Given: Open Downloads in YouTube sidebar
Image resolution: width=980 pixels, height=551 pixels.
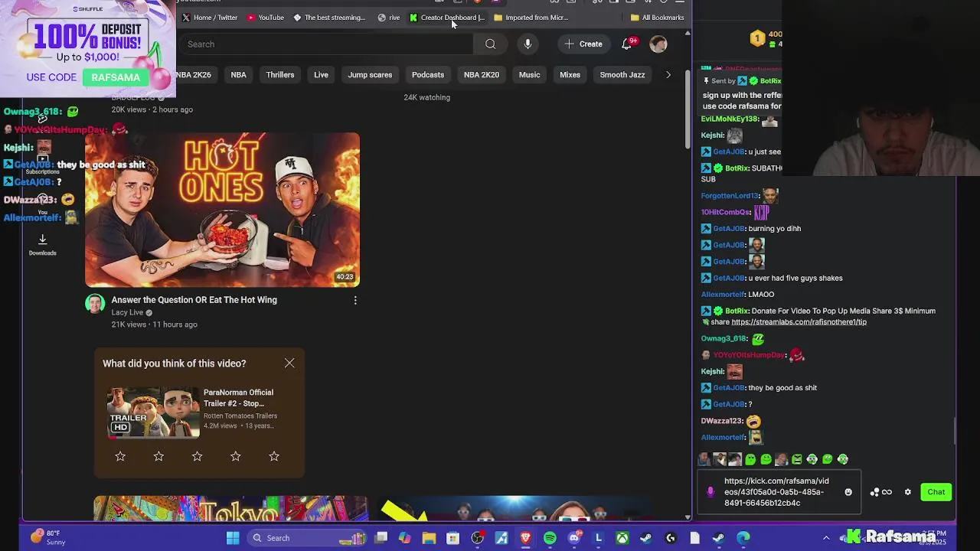Looking at the screenshot, I should tap(43, 245).
